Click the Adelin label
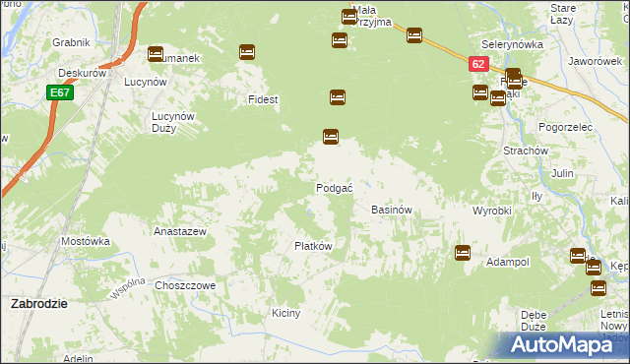The height and width of the screenshot is (364, 630). click(79, 358)
